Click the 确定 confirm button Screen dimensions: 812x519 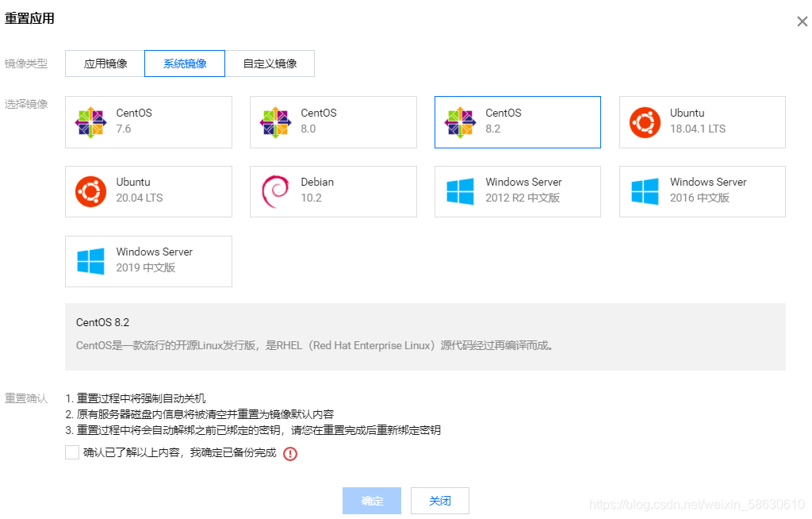coord(372,500)
